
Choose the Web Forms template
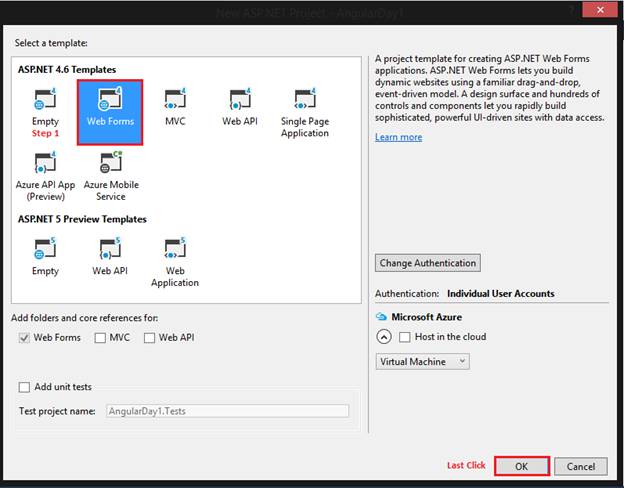[x=110, y=112]
